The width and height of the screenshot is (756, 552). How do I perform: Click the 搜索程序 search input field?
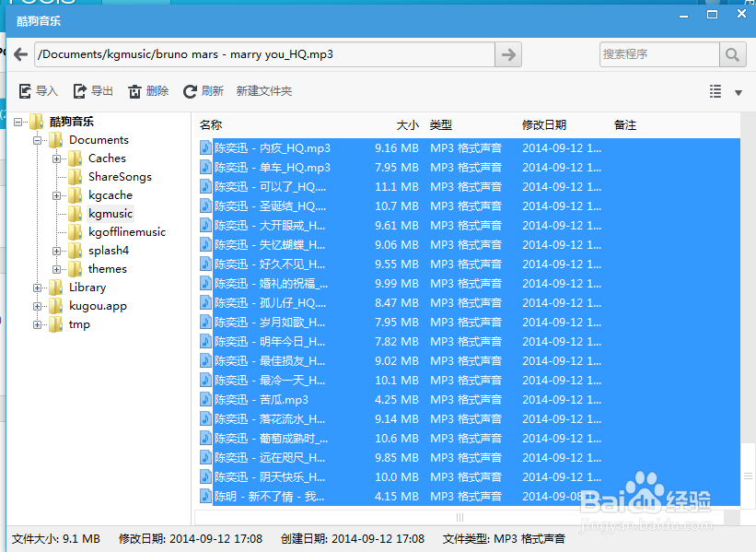(x=659, y=54)
